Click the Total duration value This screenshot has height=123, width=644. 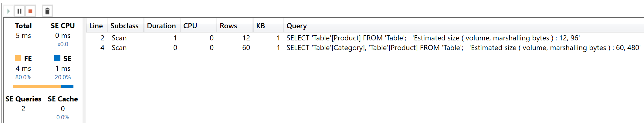[x=23, y=36]
